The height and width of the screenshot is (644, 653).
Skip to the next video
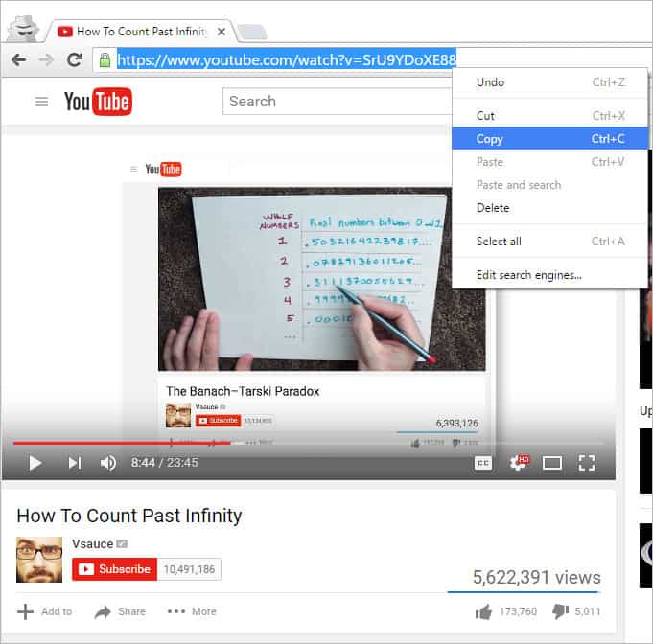pyautogui.click(x=74, y=463)
